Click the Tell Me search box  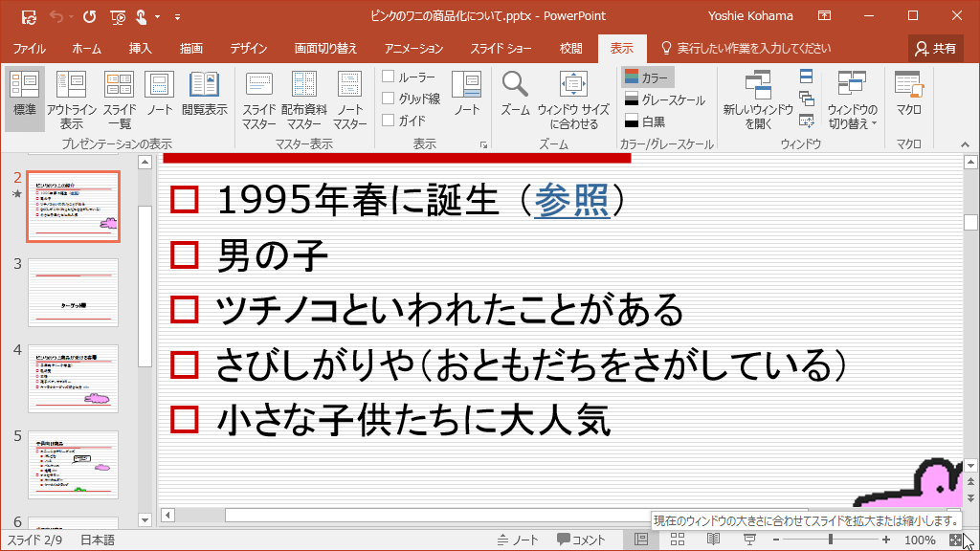[746, 49]
